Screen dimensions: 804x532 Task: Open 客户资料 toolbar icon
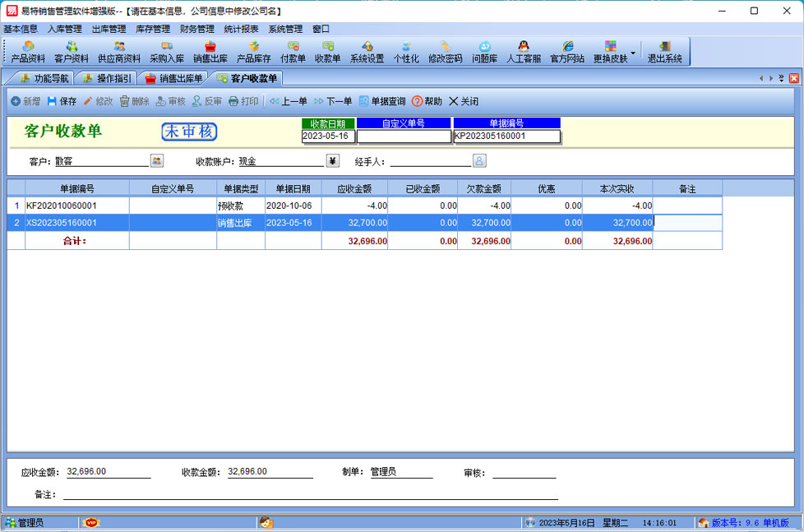(x=72, y=52)
